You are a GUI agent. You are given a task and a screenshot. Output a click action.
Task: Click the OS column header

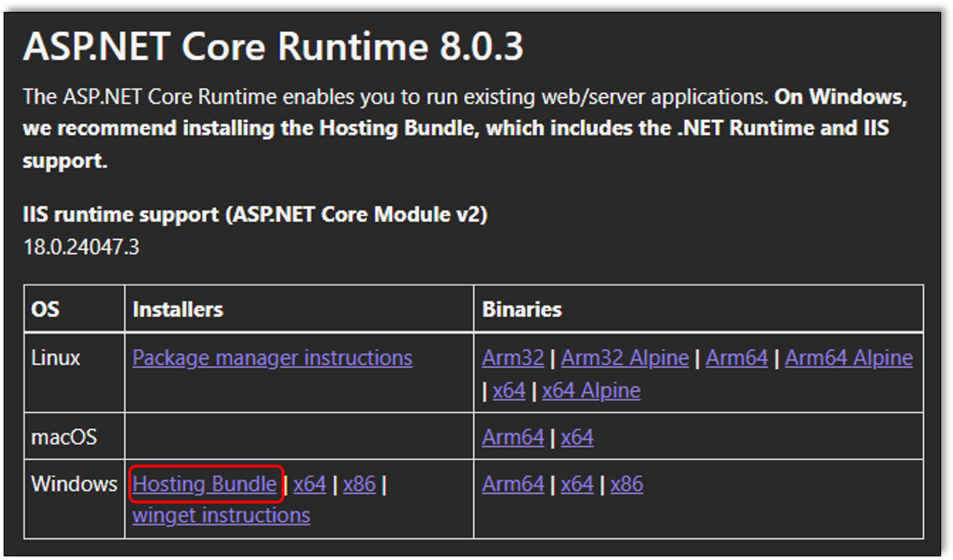point(45,309)
